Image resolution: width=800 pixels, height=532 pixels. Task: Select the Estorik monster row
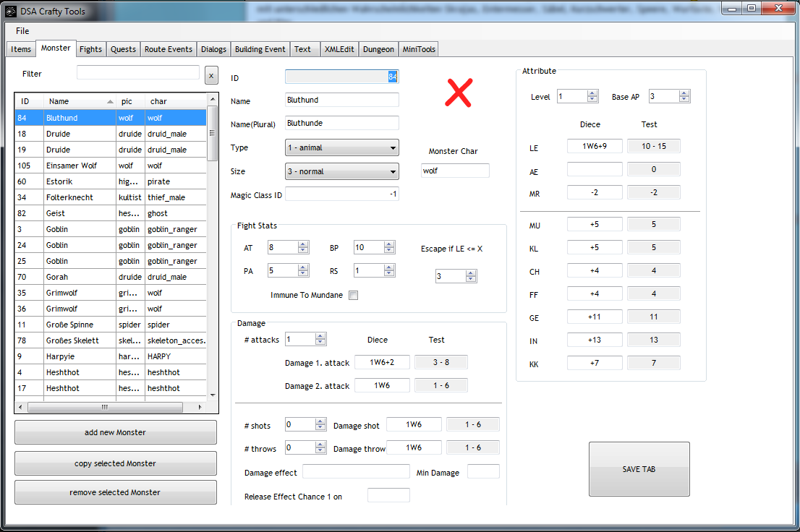tap(111, 181)
